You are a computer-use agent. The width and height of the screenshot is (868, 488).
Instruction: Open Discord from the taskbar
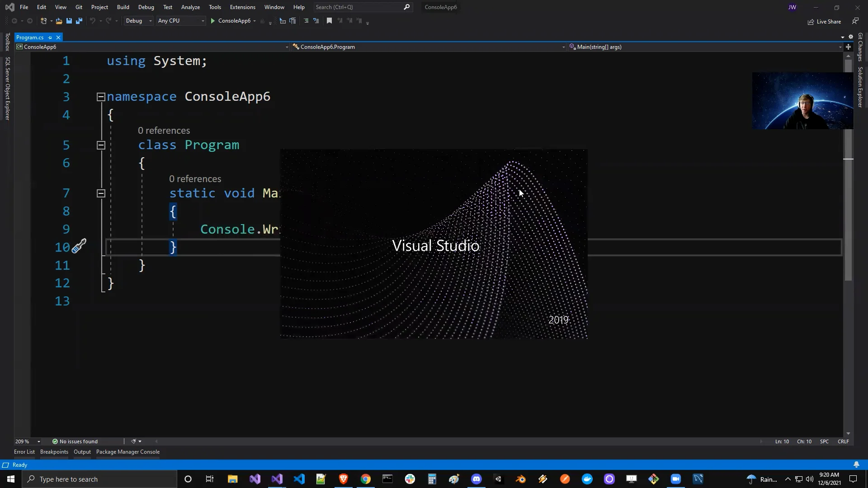[476, 479]
